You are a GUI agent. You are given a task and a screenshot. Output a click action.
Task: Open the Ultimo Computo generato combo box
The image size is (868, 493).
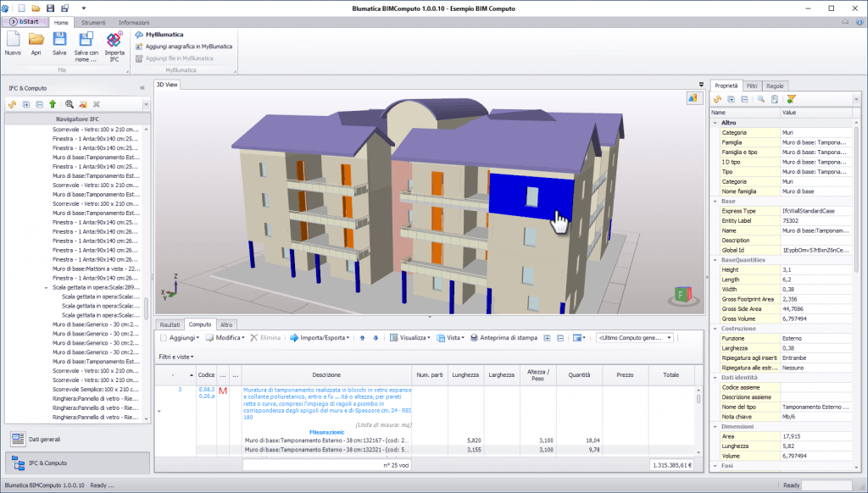tap(634, 338)
